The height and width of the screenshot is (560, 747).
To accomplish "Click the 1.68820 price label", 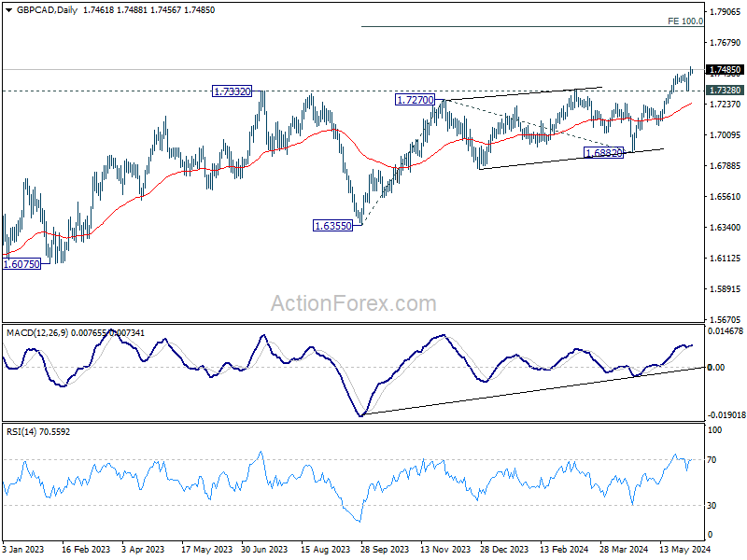I will pos(603,153).
